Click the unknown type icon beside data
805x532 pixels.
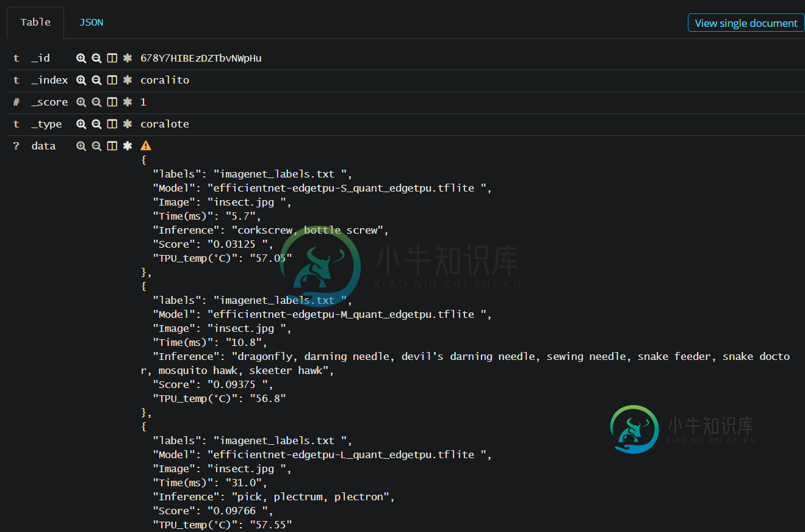pyautogui.click(x=16, y=146)
